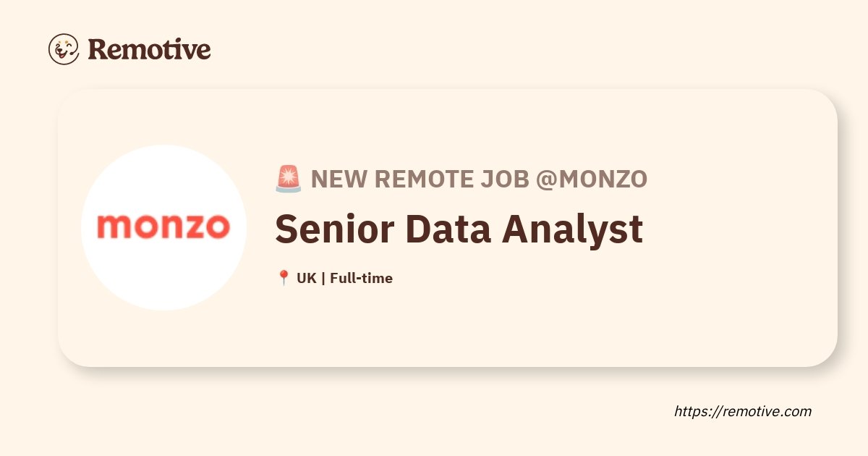
Task: Click the red siren emoji icon
Action: [289, 179]
